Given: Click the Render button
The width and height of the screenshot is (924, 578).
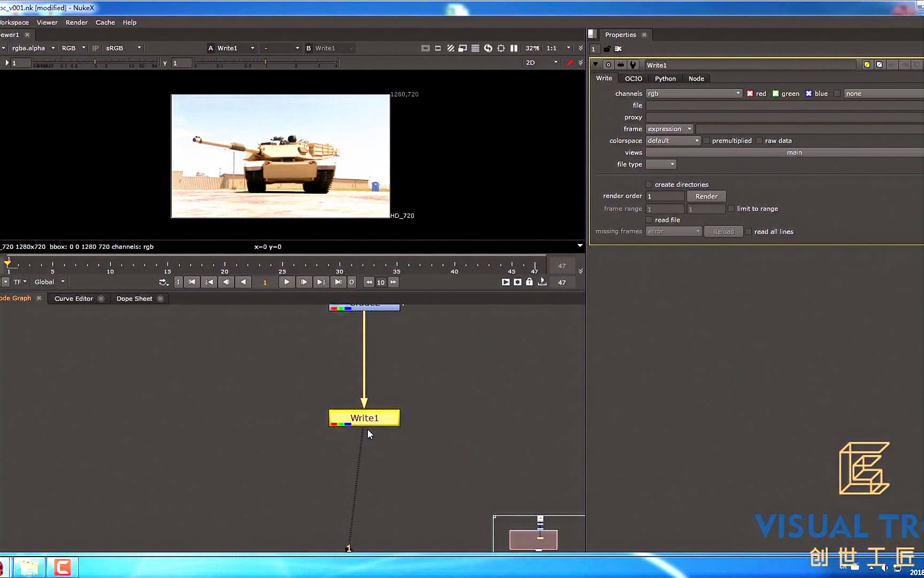Looking at the screenshot, I should (706, 196).
